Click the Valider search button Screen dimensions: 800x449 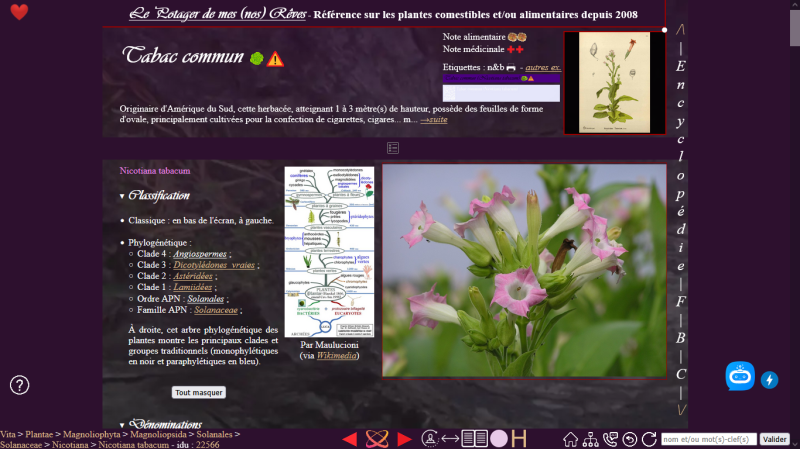click(774, 439)
